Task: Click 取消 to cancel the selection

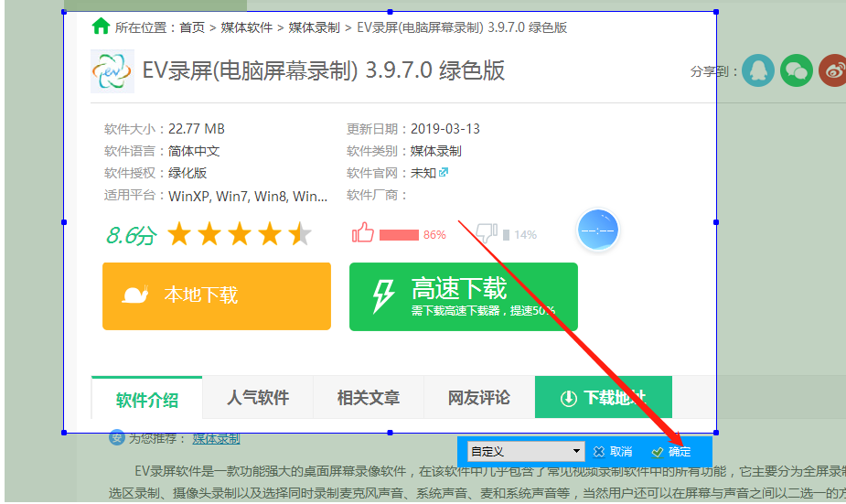Action: (613, 452)
